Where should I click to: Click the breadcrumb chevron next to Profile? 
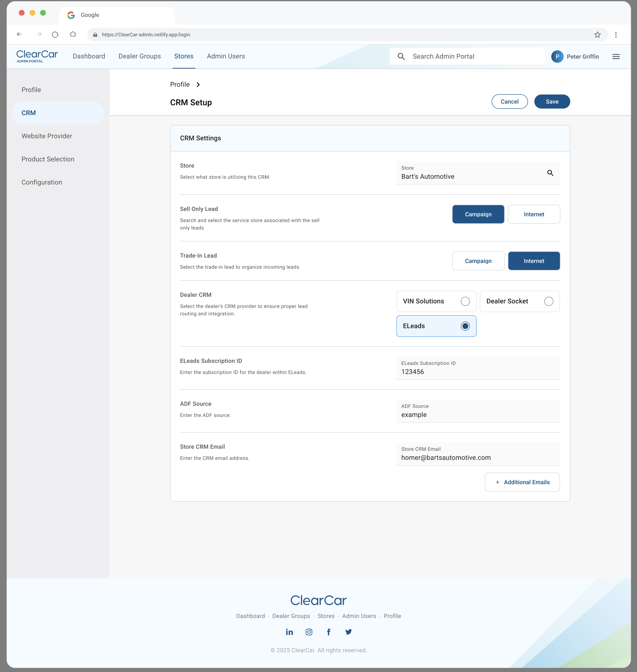[199, 84]
